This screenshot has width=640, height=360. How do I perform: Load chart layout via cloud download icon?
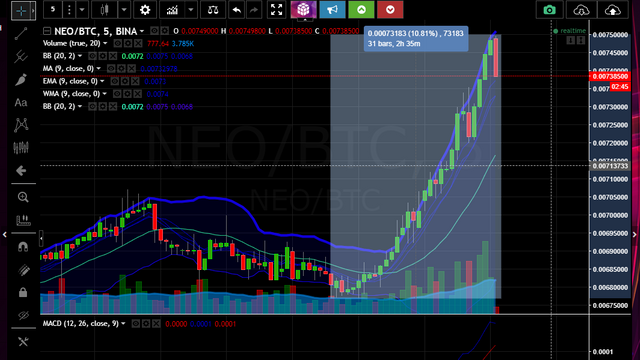point(581,10)
